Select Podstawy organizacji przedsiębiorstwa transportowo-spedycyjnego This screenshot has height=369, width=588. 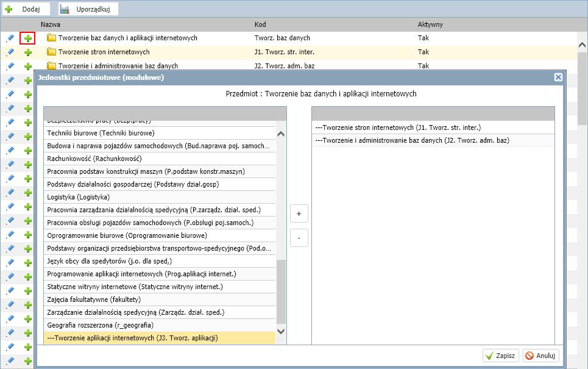pos(160,248)
